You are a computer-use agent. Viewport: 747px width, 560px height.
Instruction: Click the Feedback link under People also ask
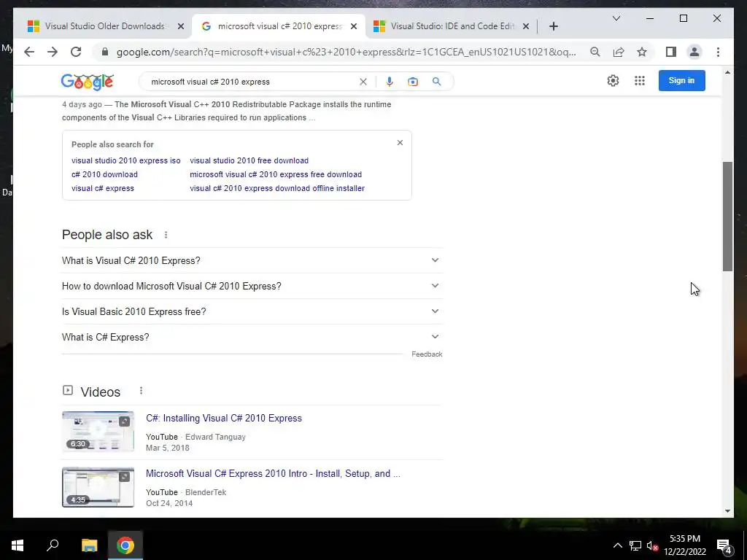[427, 354]
